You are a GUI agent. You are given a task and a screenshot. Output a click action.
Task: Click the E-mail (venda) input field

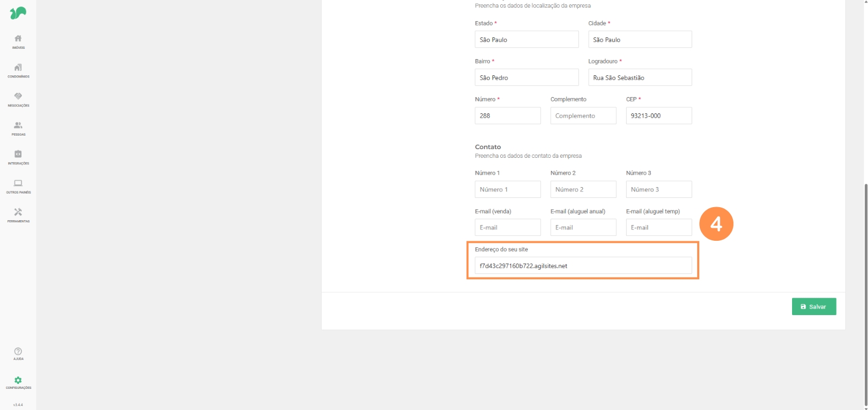pos(507,227)
